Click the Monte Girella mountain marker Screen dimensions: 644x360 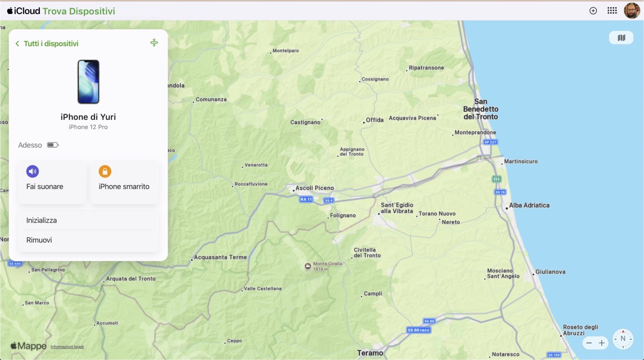(x=308, y=266)
